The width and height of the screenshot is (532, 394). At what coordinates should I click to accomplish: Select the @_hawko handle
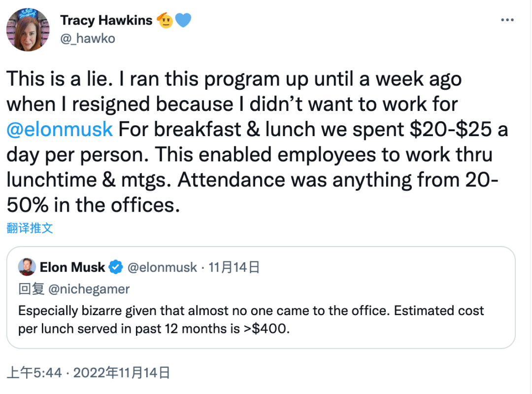(x=87, y=38)
